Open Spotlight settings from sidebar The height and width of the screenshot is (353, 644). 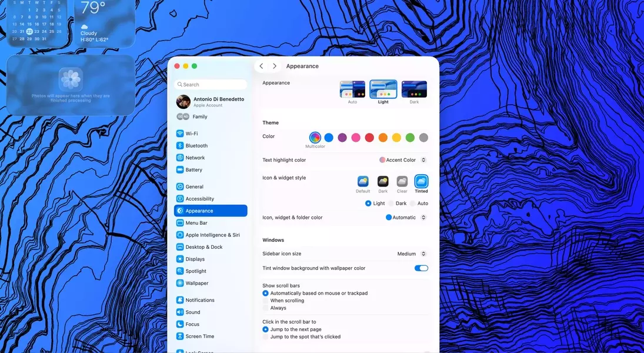[x=196, y=271]
